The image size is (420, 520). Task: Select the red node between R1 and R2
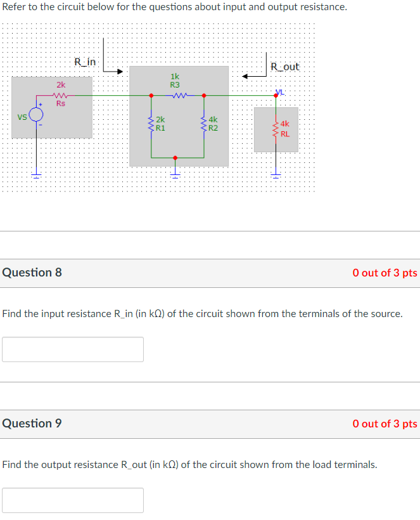(175, 158)
